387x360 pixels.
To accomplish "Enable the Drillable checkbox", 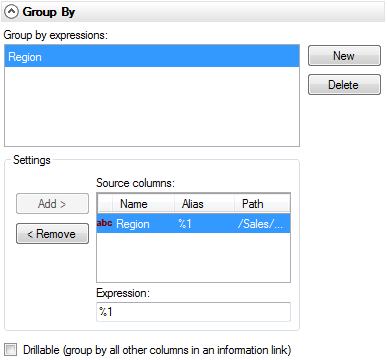I will [11, 350].
